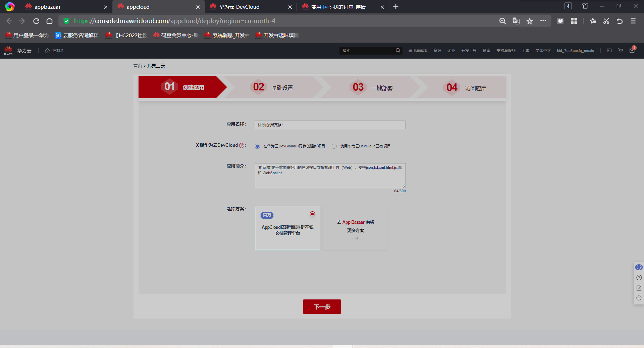Select 使用华为云DevCloud已有项目 radio option
The image size is (644, 348).
(334, 146)
